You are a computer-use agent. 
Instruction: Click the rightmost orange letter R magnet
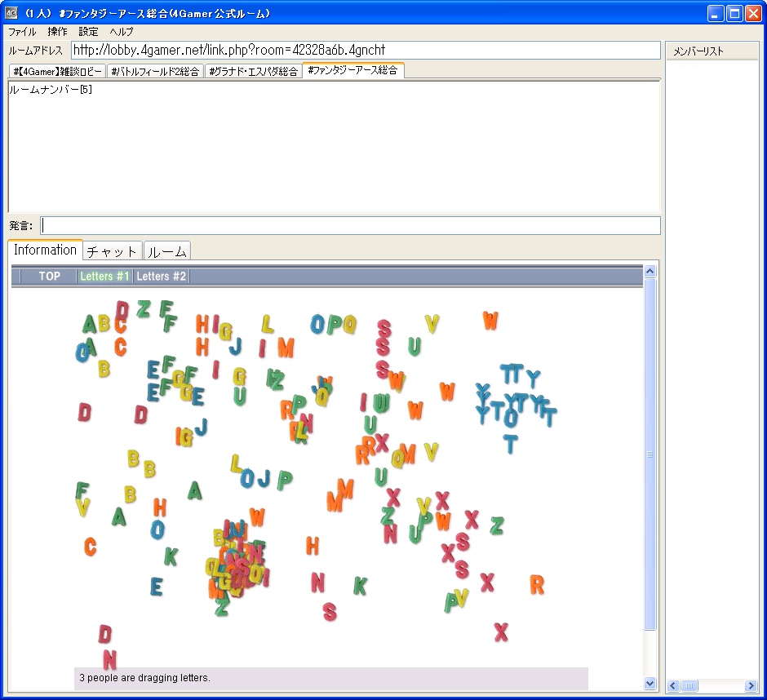(537, 584)
